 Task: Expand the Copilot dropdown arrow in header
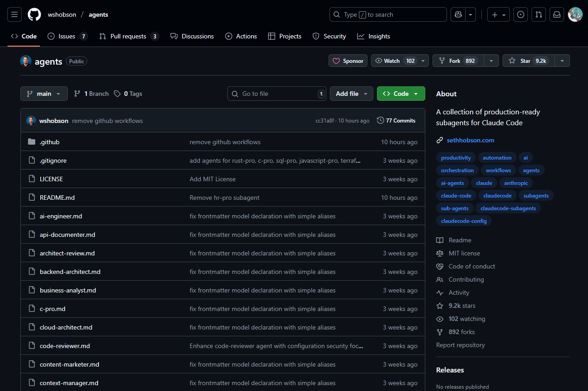471,14
